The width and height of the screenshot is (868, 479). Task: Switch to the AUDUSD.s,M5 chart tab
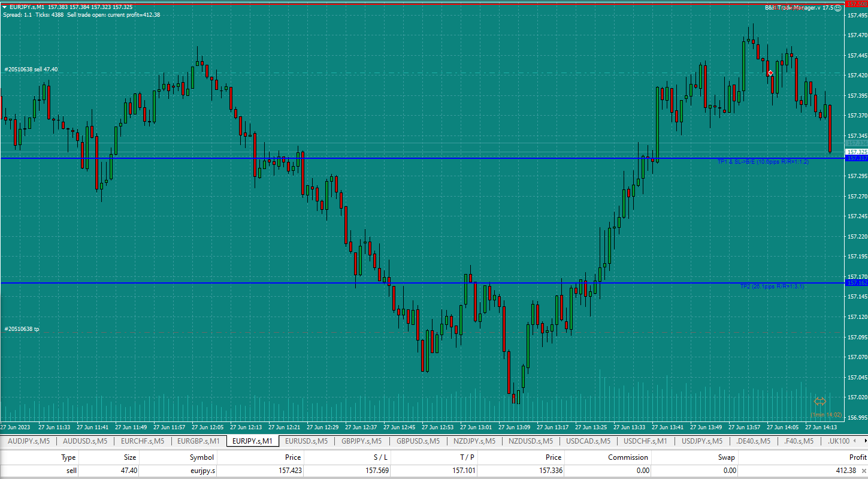tap(85, 441)
